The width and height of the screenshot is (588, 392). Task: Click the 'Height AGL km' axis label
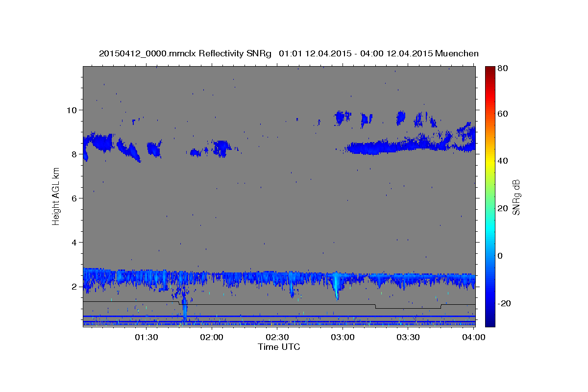[56, 197]
